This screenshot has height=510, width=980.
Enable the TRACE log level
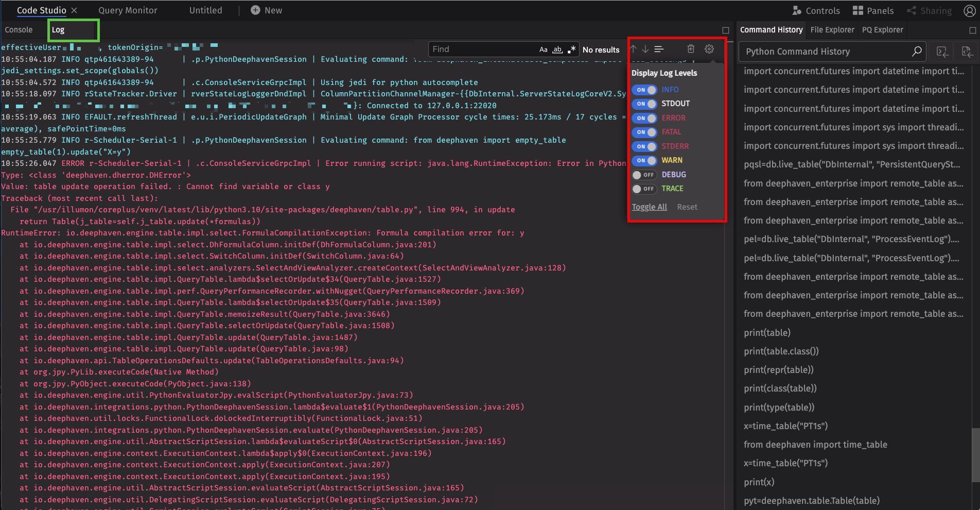(644, 189)
